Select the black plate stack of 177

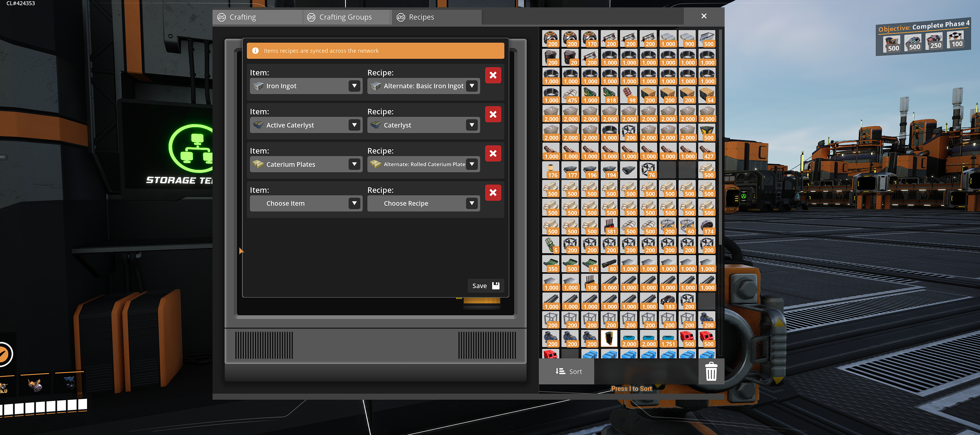(x=570, y=170)
